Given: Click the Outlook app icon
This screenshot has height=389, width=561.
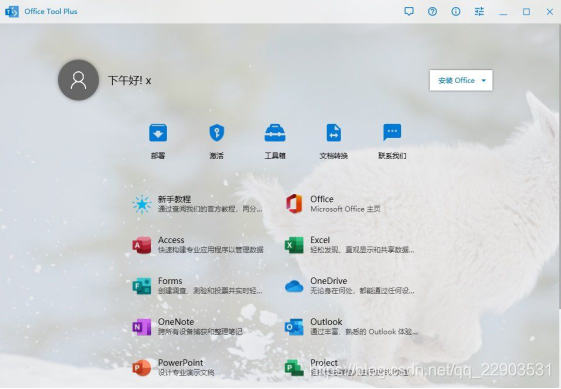Looking at the screenshot, I should coord(294,326).
